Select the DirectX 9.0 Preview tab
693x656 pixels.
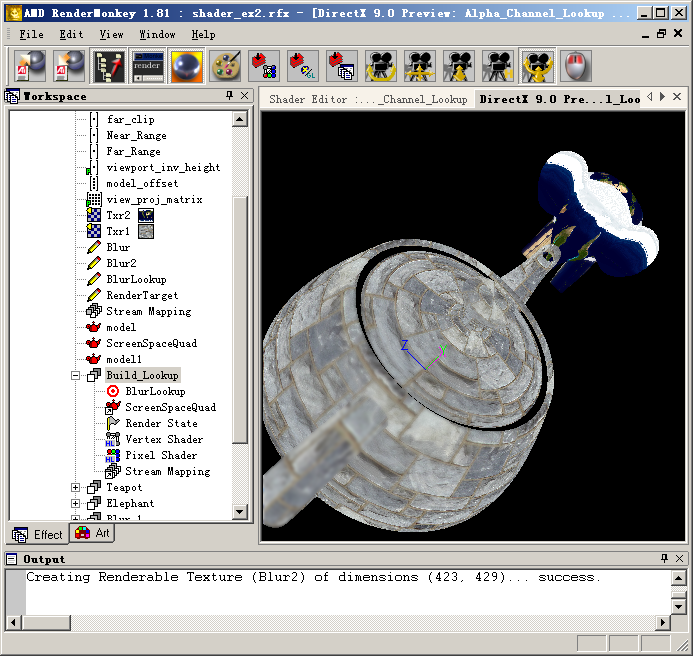coord(559,99)
